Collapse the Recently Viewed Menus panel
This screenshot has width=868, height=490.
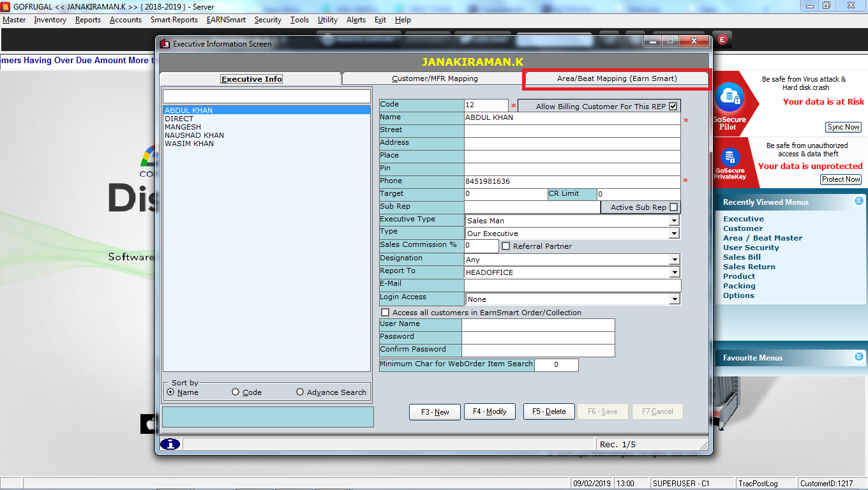click(x=858, y=201)
